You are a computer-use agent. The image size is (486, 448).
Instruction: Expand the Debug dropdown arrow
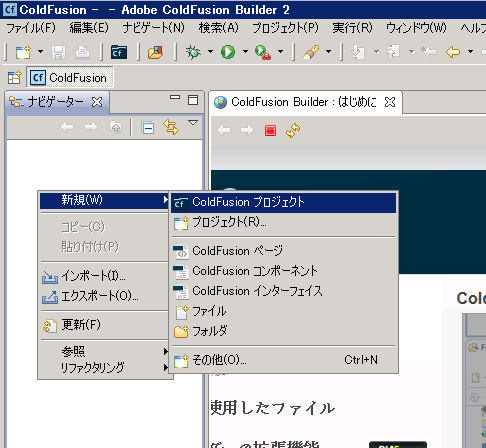click(210, 52)
